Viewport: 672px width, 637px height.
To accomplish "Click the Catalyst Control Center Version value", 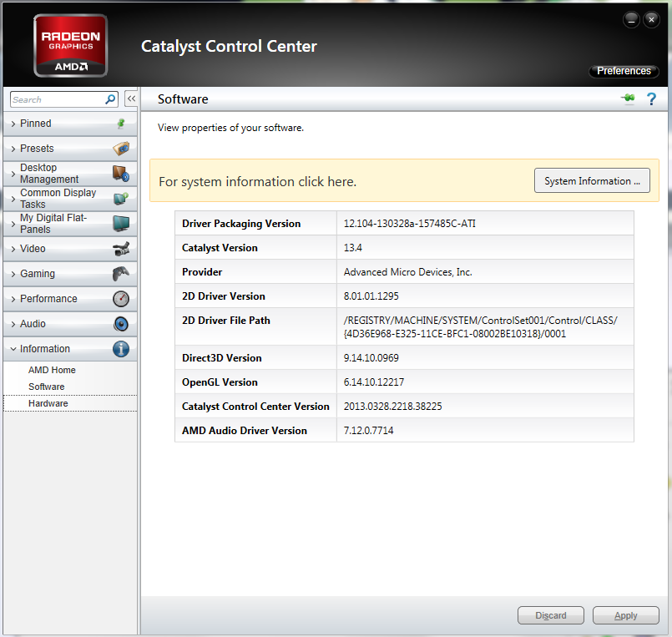I will pyautogui.click(x=392, y=407).
